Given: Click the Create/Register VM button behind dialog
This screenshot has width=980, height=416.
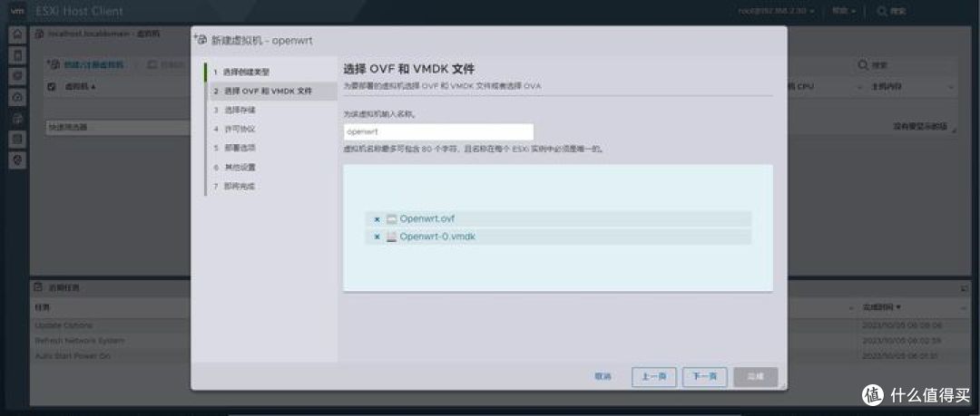Looking at the screenshot, I should point(86,64).
